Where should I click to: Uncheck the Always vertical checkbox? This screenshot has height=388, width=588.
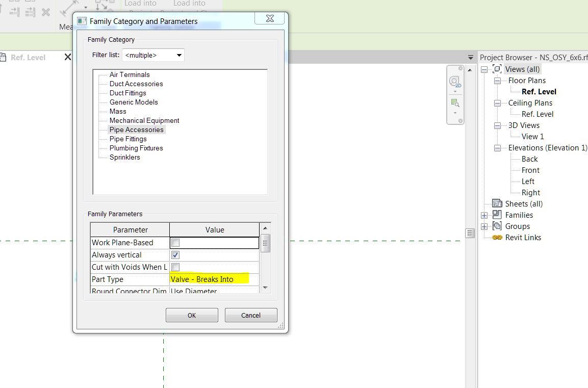[x=175, y=255]
